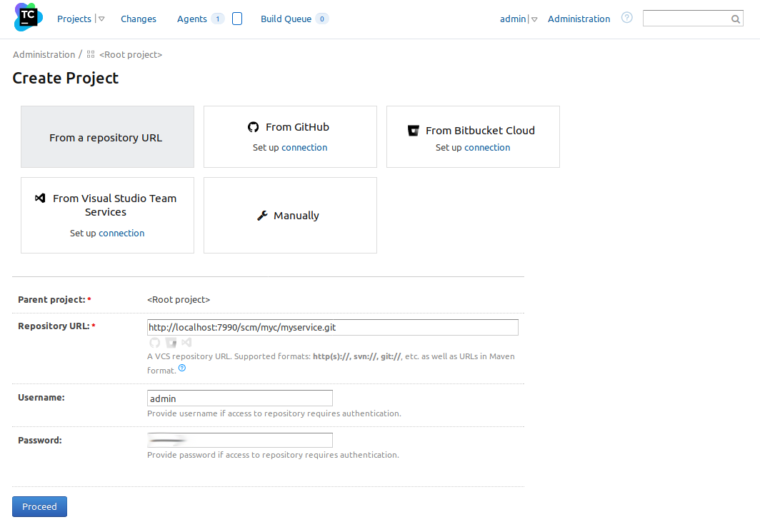Open the admin user profile link
The image size is (760, 532).
pos(513,19)
